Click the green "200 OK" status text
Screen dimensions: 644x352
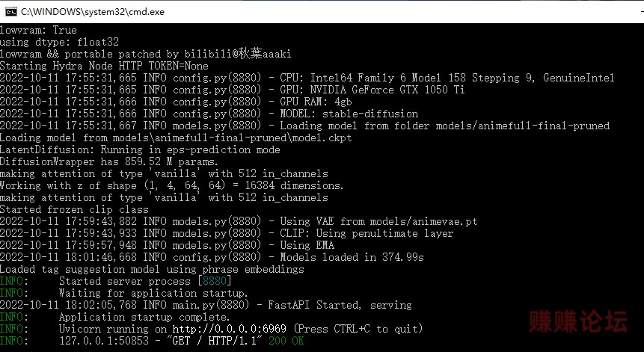286,341
